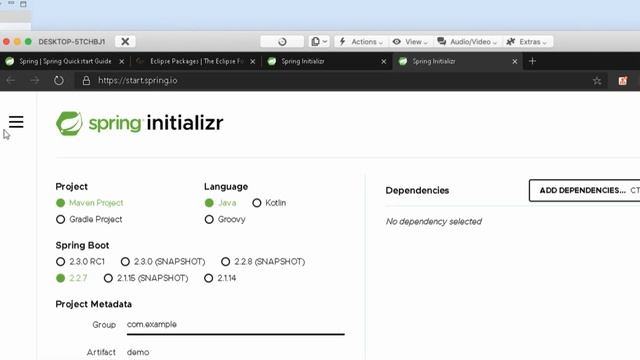
Task: Select Spring Boot 2.1.15 (SNAPSHOT)
Action: tap(108, 278)
